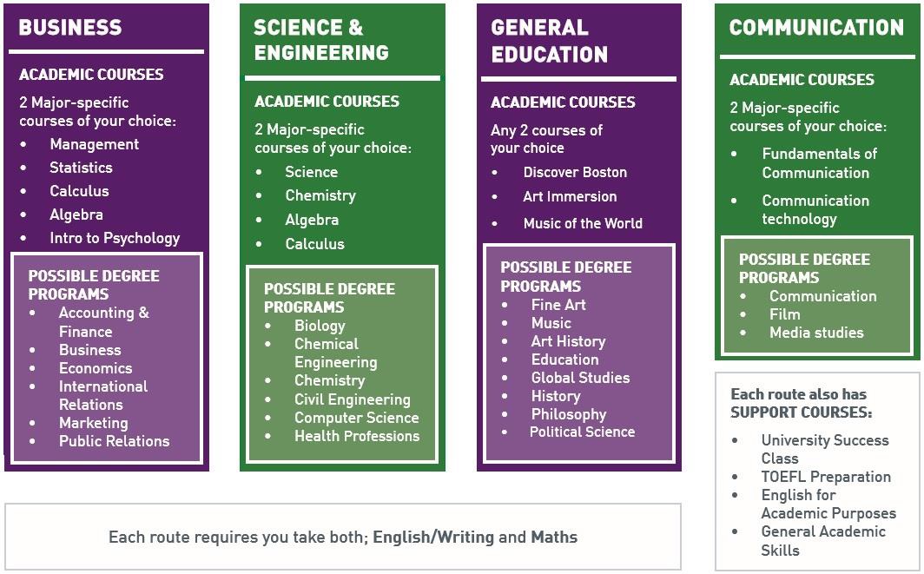This screenshot has width=924, height=574.
Task: Choose the Music of the World course
Action: tap(583, 223)
